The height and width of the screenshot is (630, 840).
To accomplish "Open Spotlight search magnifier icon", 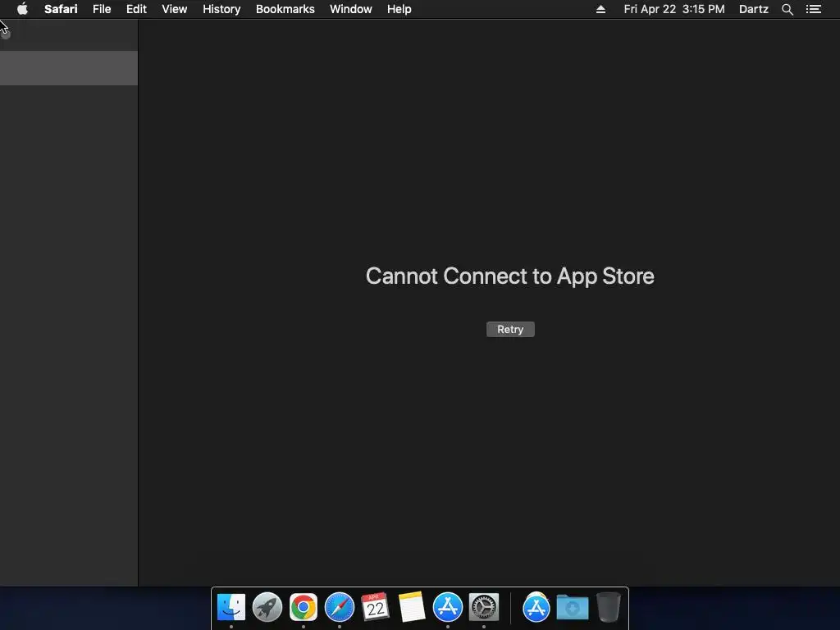I will tap(787, 9).
